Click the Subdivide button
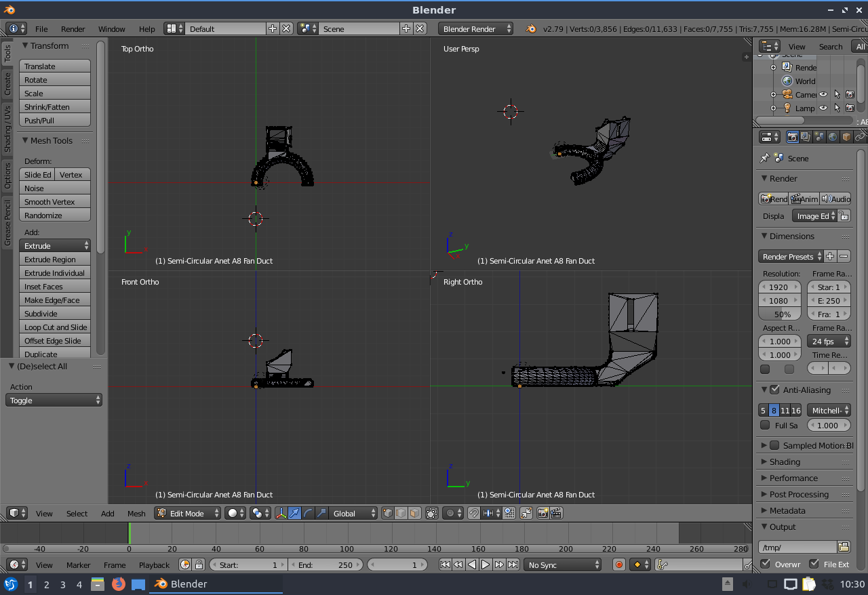The image size is (868, 595). (x=54, y=314)
